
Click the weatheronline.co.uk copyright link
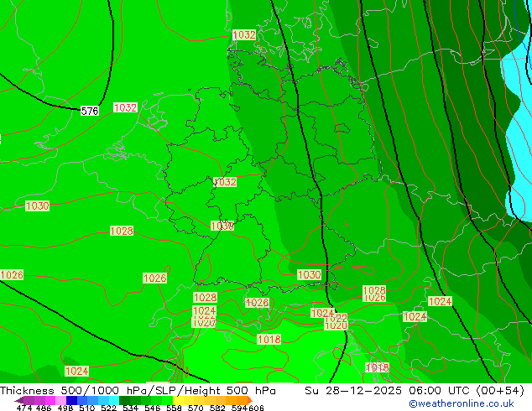tap(461, 403)
